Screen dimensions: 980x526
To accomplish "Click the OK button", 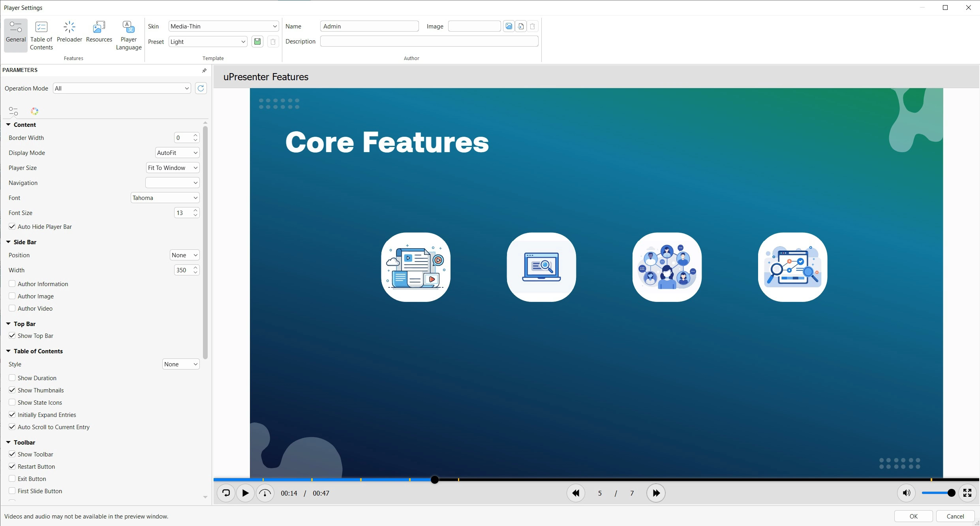I will pos(913,516).
